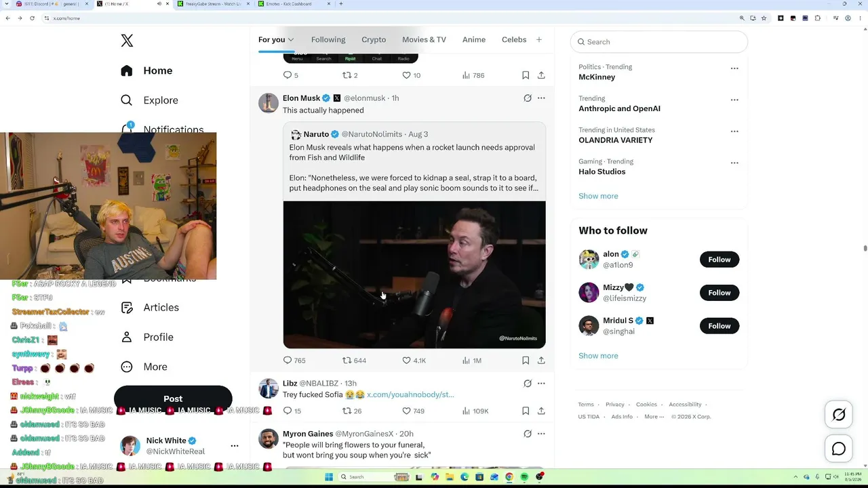
Task: Open more options for McKinney trend
Action: (x=734, y=68)
